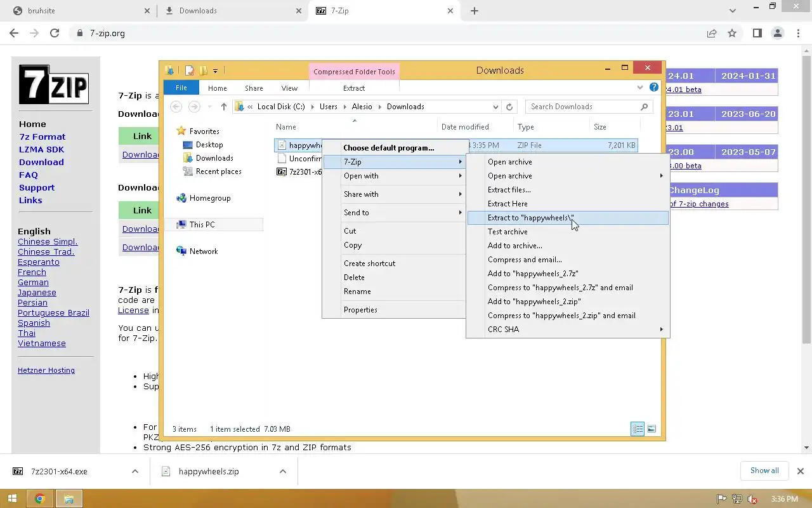Choose Extract Here in 7-Zip submenu
Image resolution: width=812 pixels, height=508 pixels.
point(507,204)
